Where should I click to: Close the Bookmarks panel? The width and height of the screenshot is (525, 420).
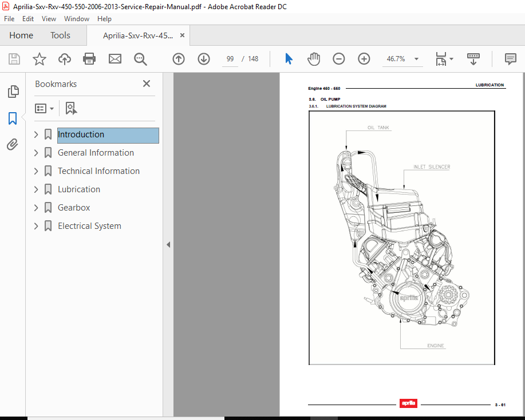tap(147, 84)
